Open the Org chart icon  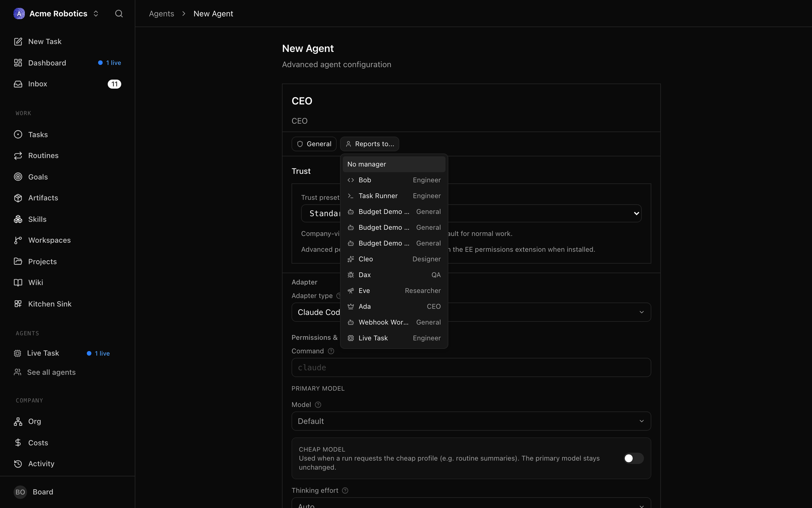pos(18,421)
